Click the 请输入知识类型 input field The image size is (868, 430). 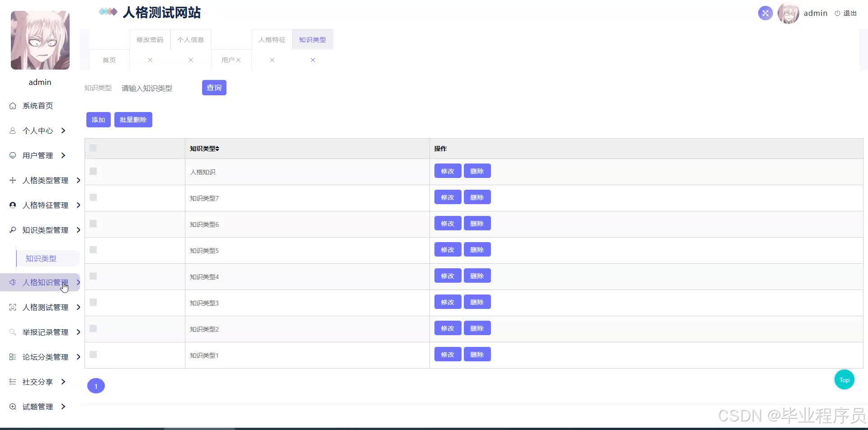[x=158, y=88]
